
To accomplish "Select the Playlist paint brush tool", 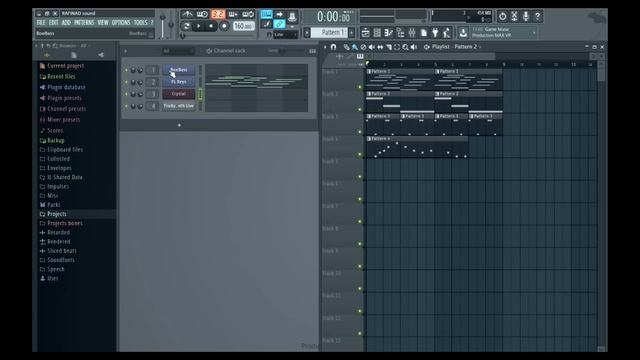I will click(355, 47).
